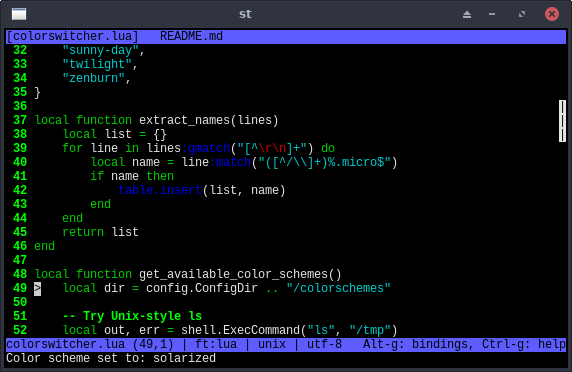Click shell.ExecCommand on line 52
The width and height of the screenshot is (572, 372).
click(240, 330)
